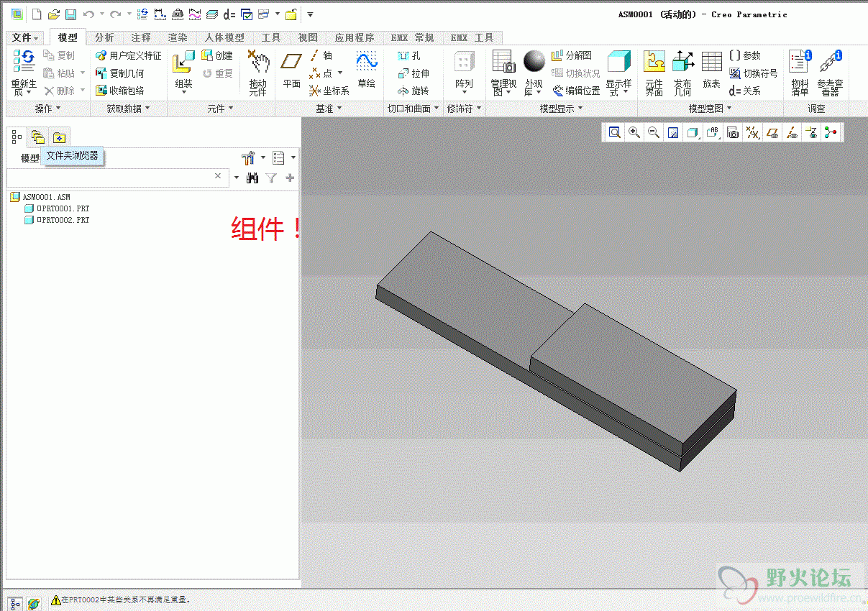Select the 草绘 (Sketch) tool
The image size is (868, 611).
[x=367, y=70]
